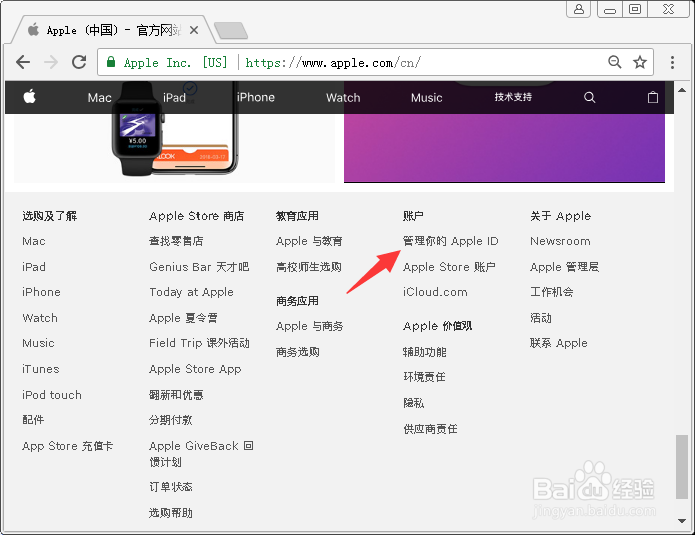Open 环境责任 link

pos(424,377)
